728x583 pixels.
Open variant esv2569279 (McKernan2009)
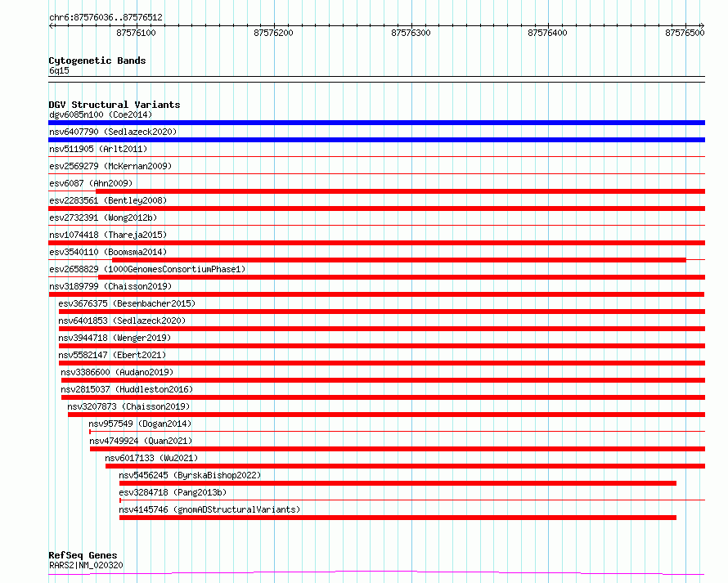click(x=110, y=166)
